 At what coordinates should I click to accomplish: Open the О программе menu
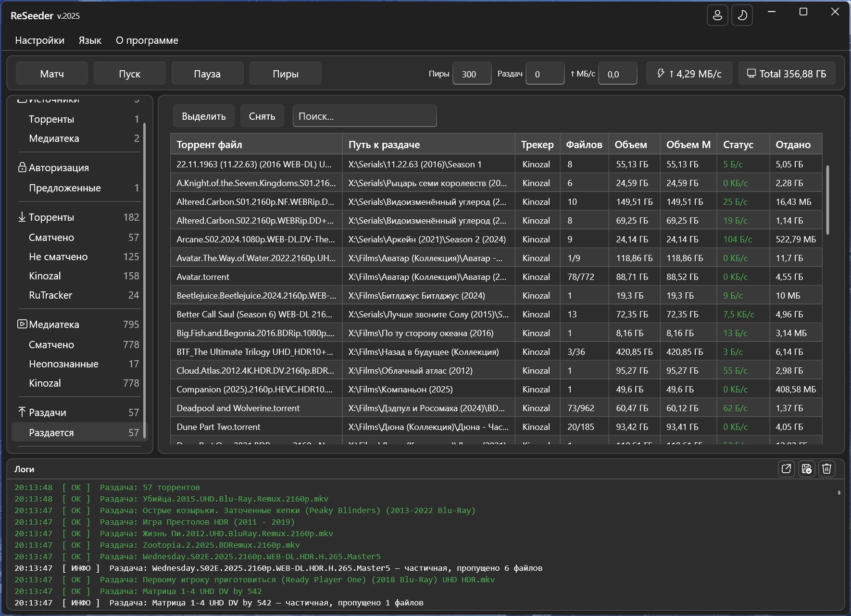click(x=147, y=40)
